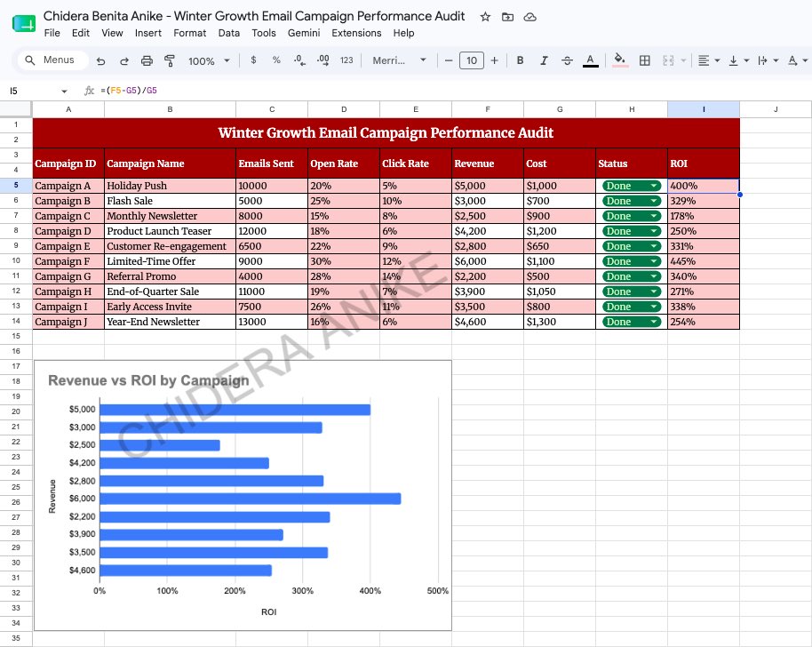Image resolution: width=812 pixels, height=647 pixels.
Task: Select cell Customer Re-engagement
Action: point(170,246)
